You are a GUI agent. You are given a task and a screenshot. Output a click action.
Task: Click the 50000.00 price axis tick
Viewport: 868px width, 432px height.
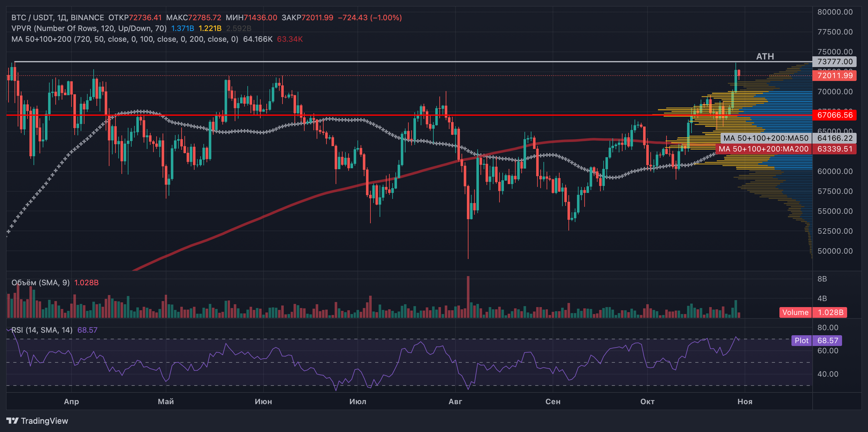click(835, 251)
